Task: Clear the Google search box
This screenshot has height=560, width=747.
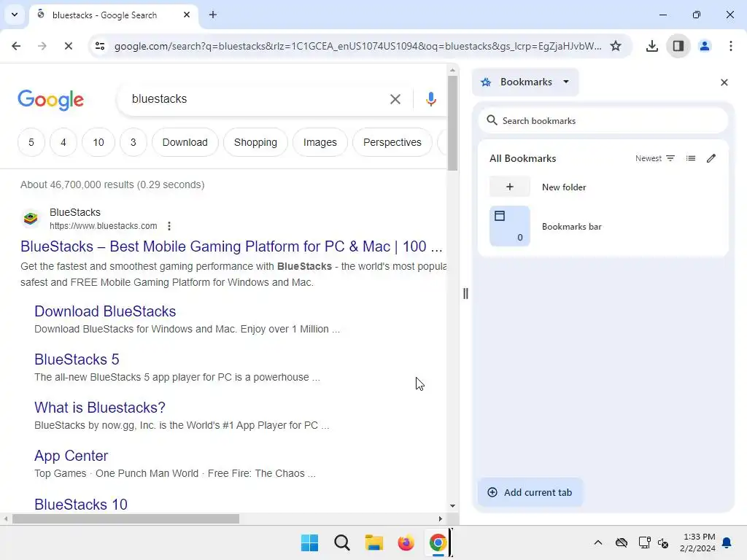Action: pos(395,99)
